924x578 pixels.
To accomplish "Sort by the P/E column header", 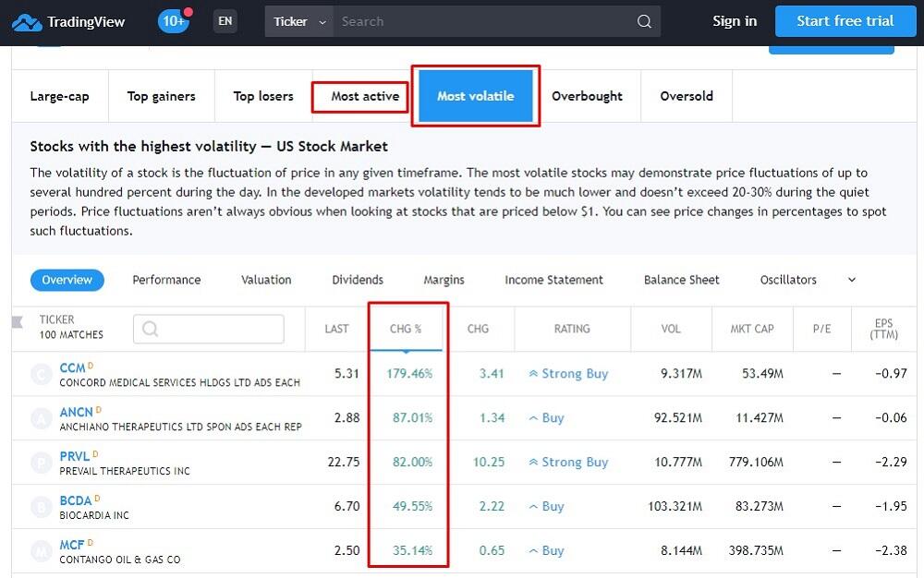I will (x=822, y=329).
